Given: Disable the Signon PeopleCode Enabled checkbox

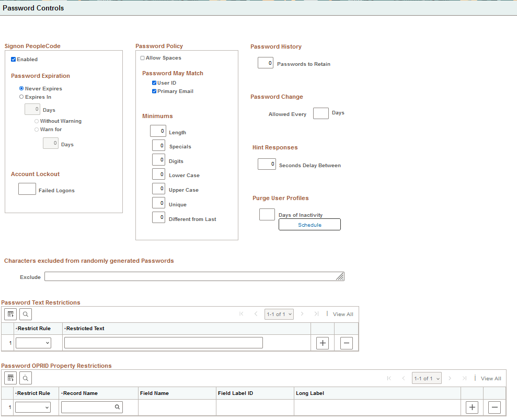Looking at the screenshot, I should click(x=14, y=59).
